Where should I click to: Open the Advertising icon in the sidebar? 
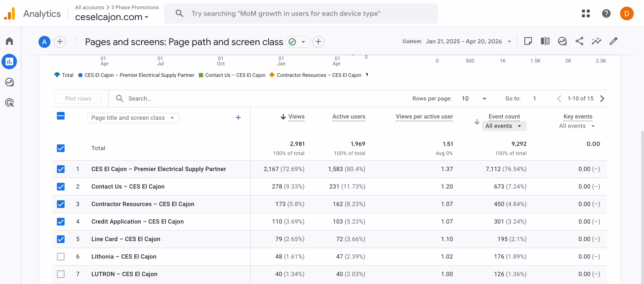tap(9, 103)
